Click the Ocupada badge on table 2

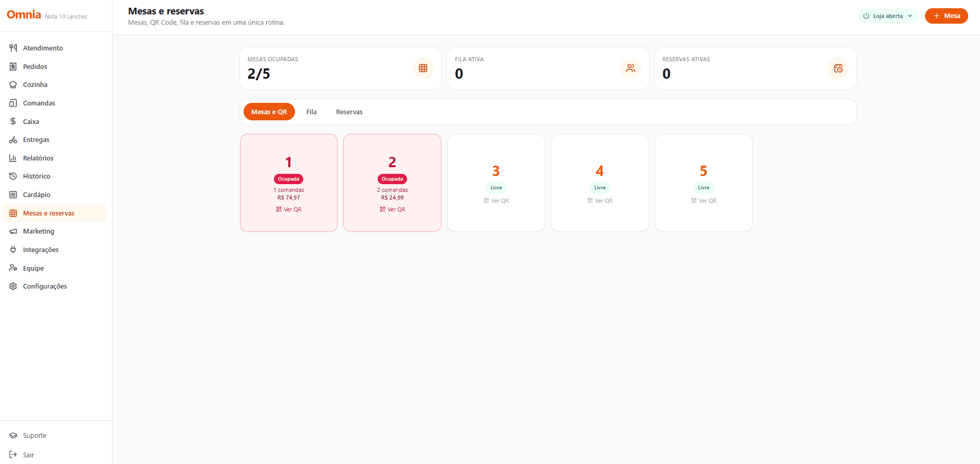[393, 179]
